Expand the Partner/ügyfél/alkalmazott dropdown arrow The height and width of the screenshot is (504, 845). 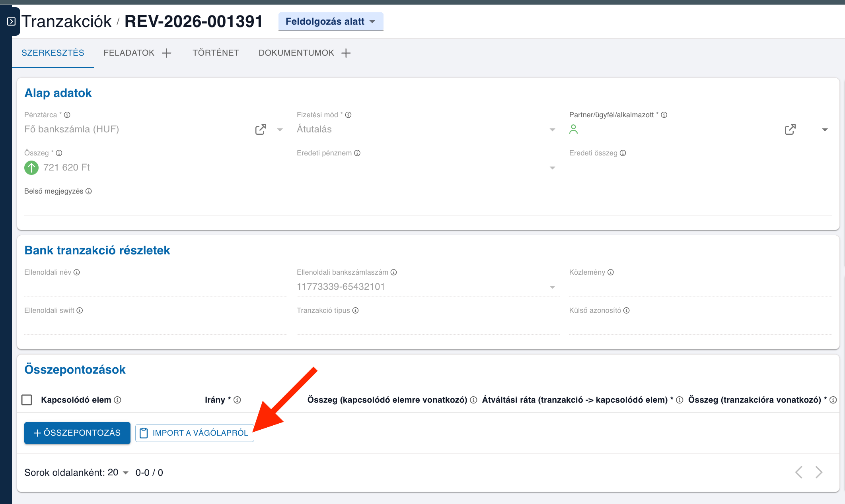tap(825, 130)
